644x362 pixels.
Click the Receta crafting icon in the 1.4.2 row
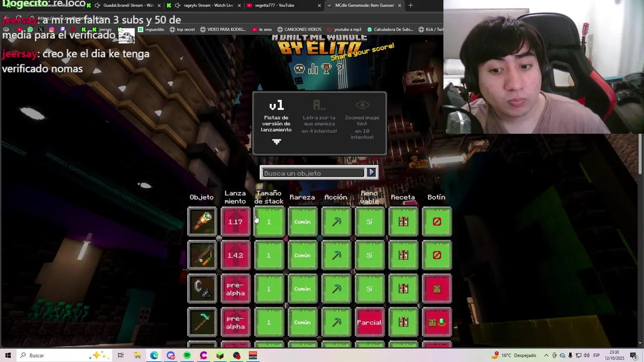coord(403,255)
